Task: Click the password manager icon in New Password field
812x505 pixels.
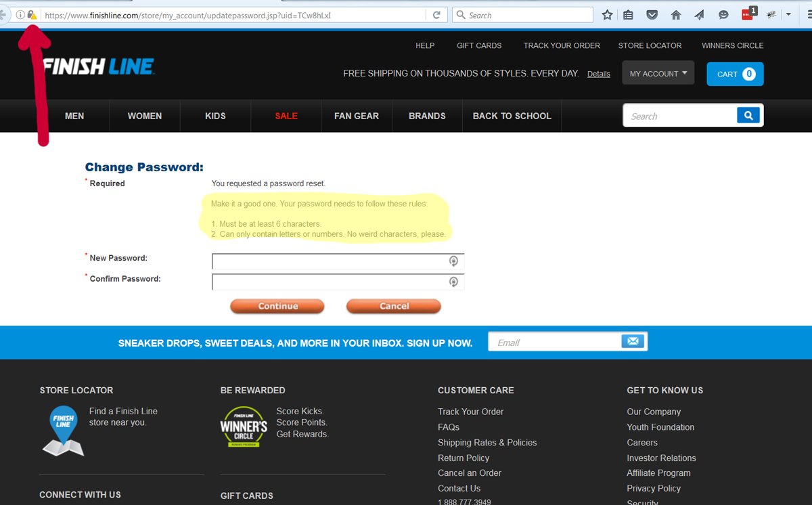Action: pos(454,261)
